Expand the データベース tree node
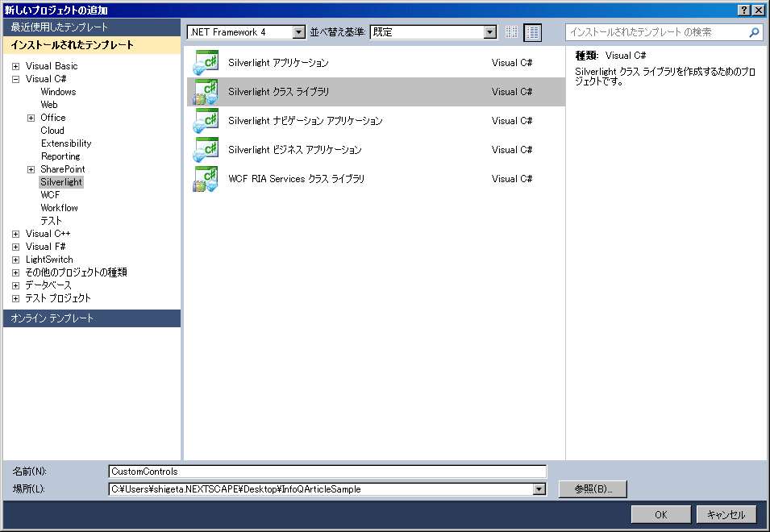770x532 pixels. pyautogui.click(x=15, y=285)
